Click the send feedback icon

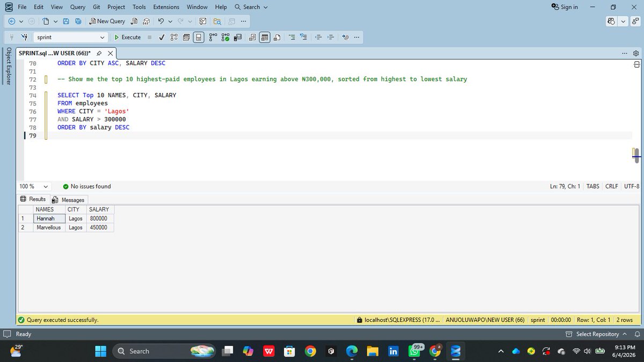pos(636,21)
